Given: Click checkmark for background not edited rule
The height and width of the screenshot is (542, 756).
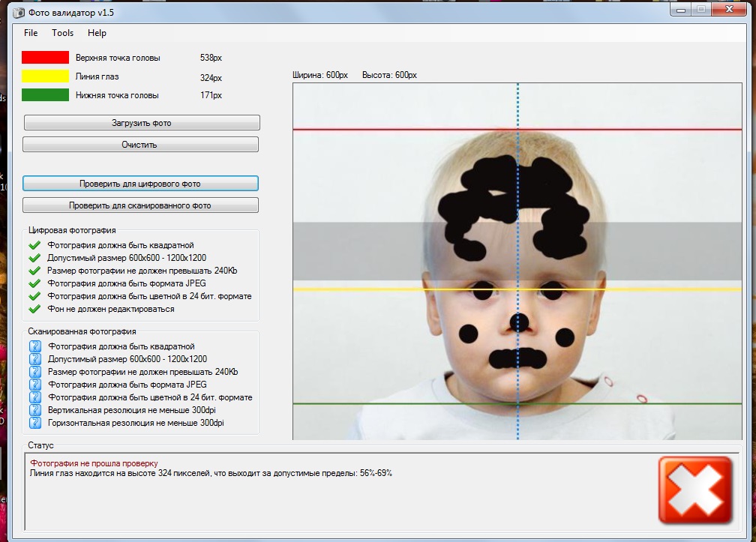Looking at the screenshot, I should click(34, 309).
